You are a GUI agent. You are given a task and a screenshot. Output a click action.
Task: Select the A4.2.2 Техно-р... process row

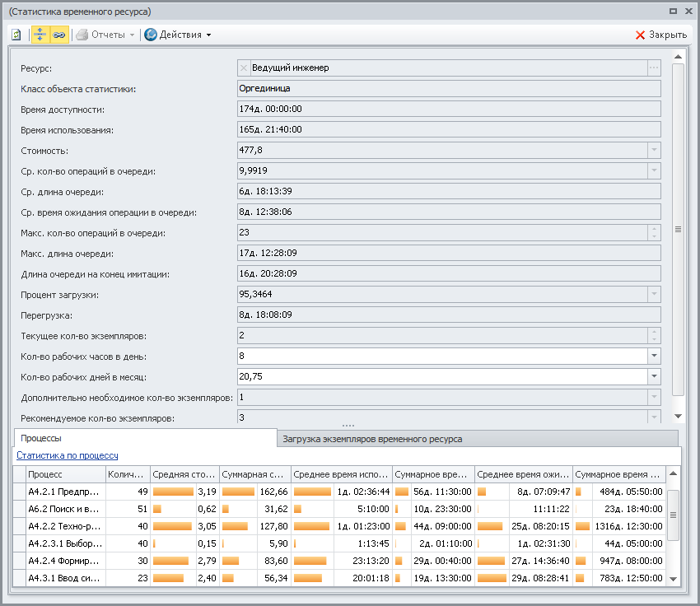pos(63,526)
